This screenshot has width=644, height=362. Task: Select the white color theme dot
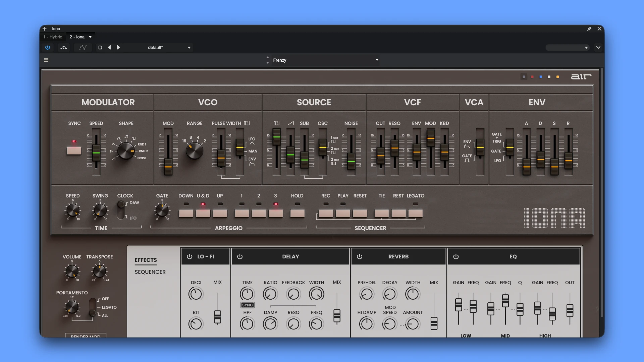pos(549,77)
